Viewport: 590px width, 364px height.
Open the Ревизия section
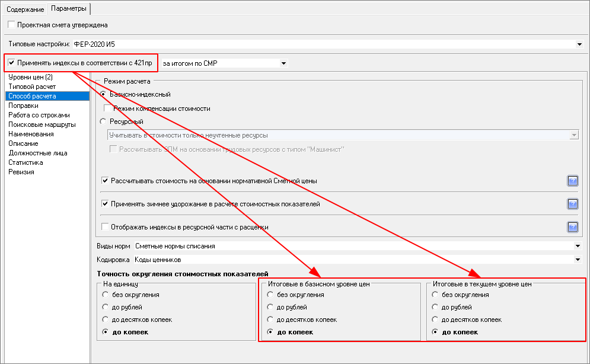point(21,172)
